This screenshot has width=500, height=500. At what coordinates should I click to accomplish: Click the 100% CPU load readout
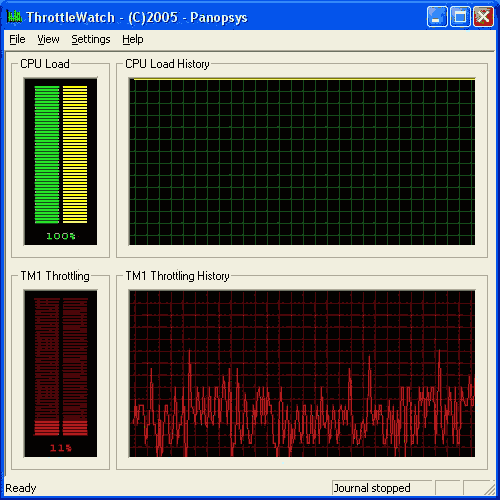61,236
